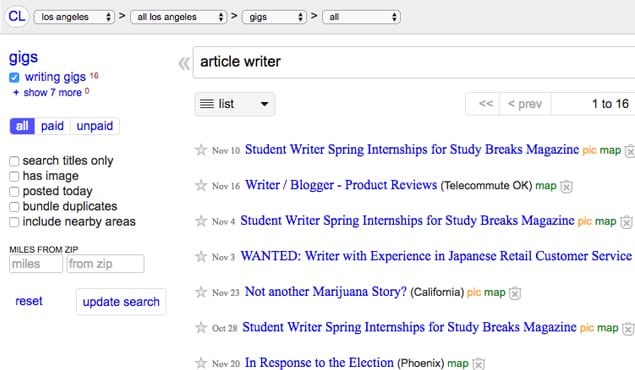Hide the Writer / Blogger listing with trash icon
The height and width of the screenshot is (370, 635).
pos(566,187)
